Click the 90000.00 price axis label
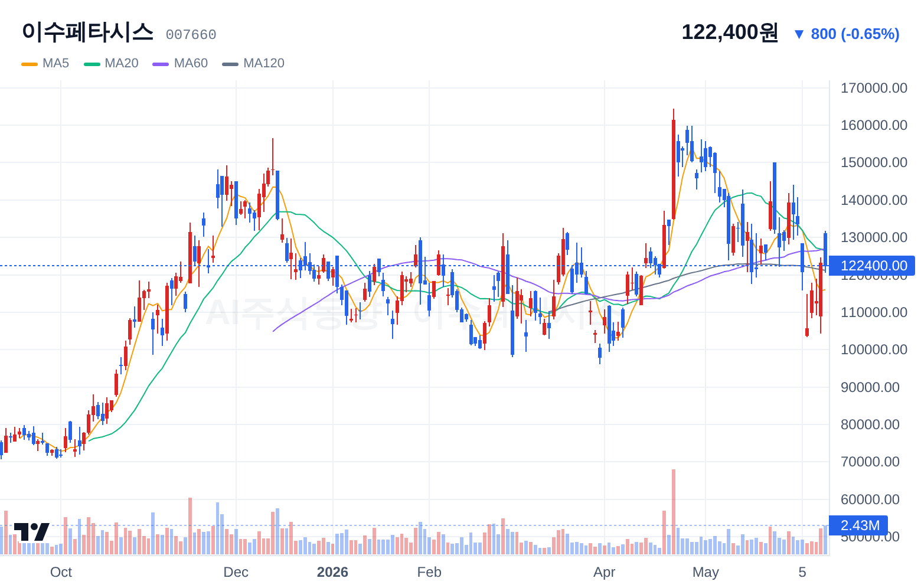This screenshot has height=588, width=921. (x=870, y=387)
